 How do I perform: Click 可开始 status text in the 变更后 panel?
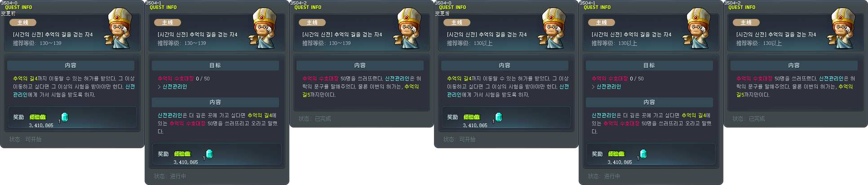click(x=467, y=140)
